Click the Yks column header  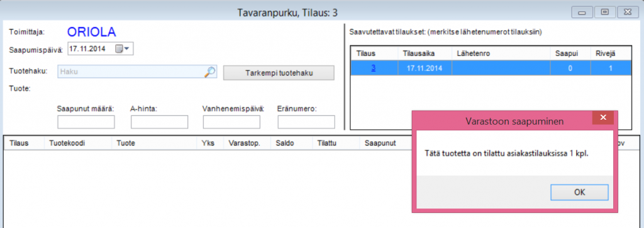point(210,143)
